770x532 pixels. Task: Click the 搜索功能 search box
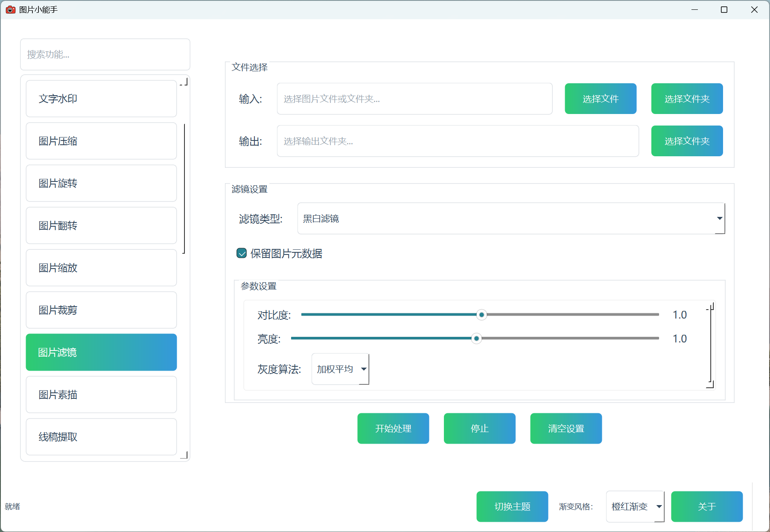click(105, 54)
